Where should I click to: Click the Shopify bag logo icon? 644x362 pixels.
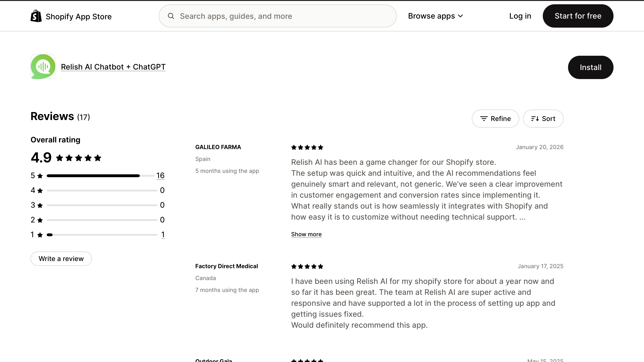36,16
